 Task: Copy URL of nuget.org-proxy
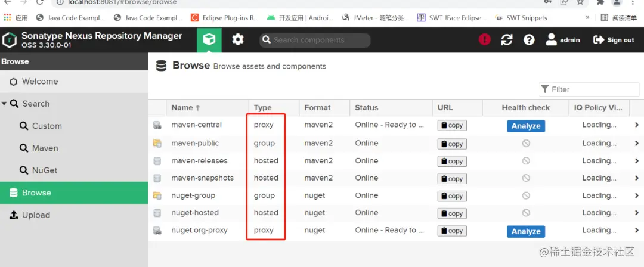pyautogui.click(x=452, y=231)
